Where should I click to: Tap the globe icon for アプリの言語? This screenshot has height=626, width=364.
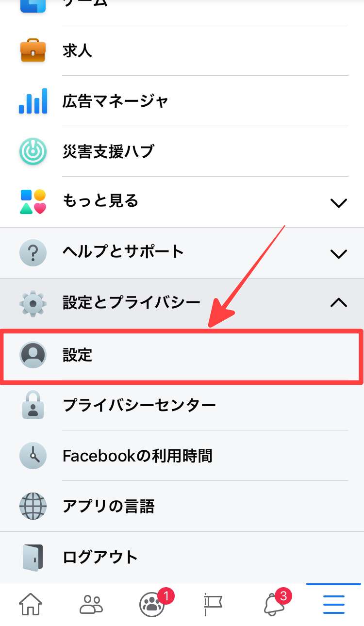pyautogui.click(x=33, y=506)
